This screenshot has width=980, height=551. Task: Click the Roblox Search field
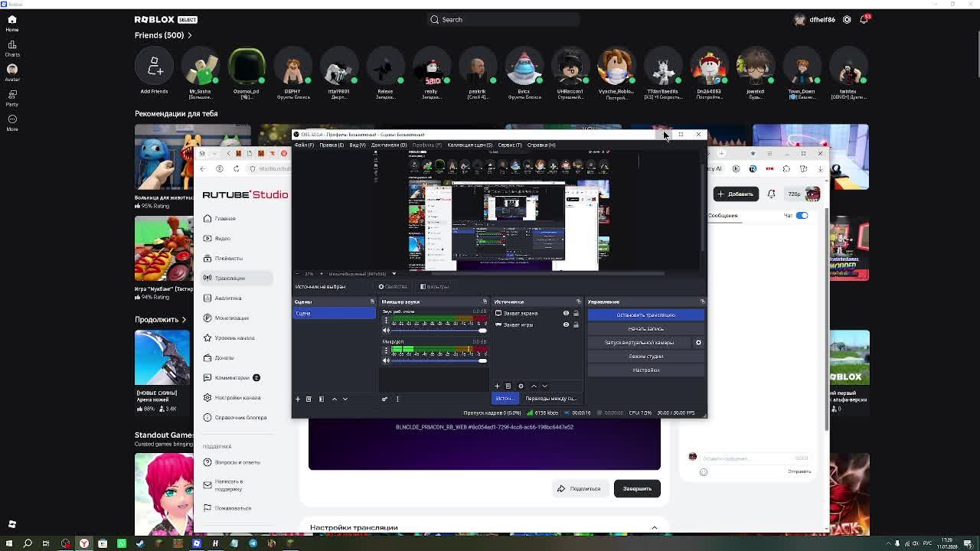[503, 19]
